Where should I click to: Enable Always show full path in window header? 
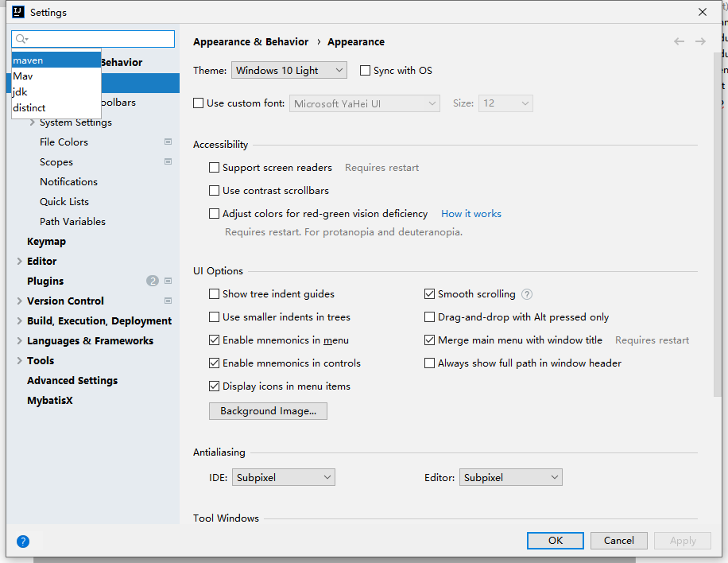[429, 363]
